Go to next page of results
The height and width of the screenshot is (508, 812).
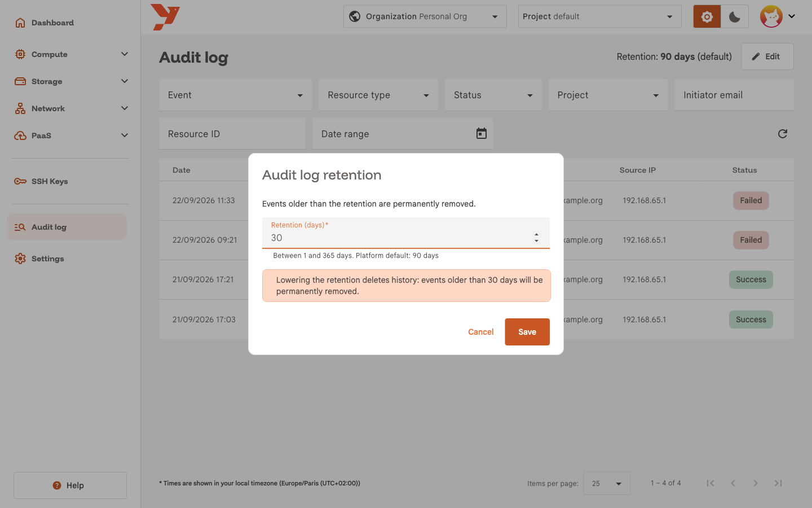tap(756, 483)
